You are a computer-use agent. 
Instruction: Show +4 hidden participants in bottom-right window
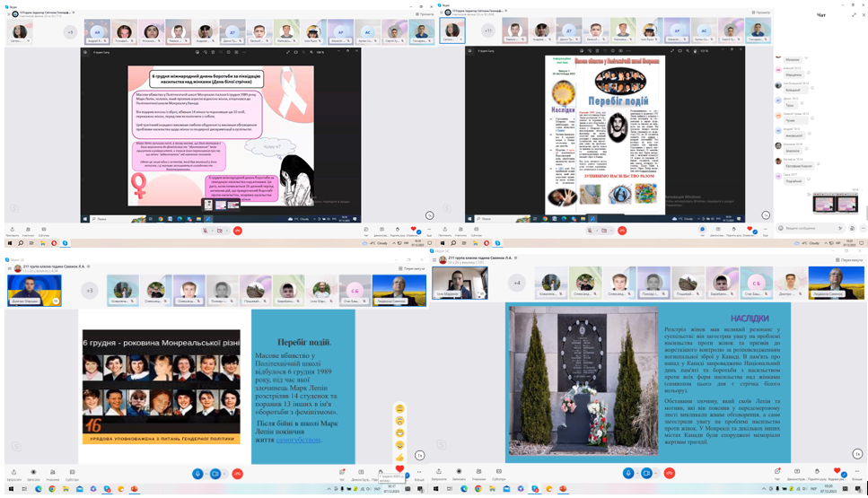pos(516,283)
